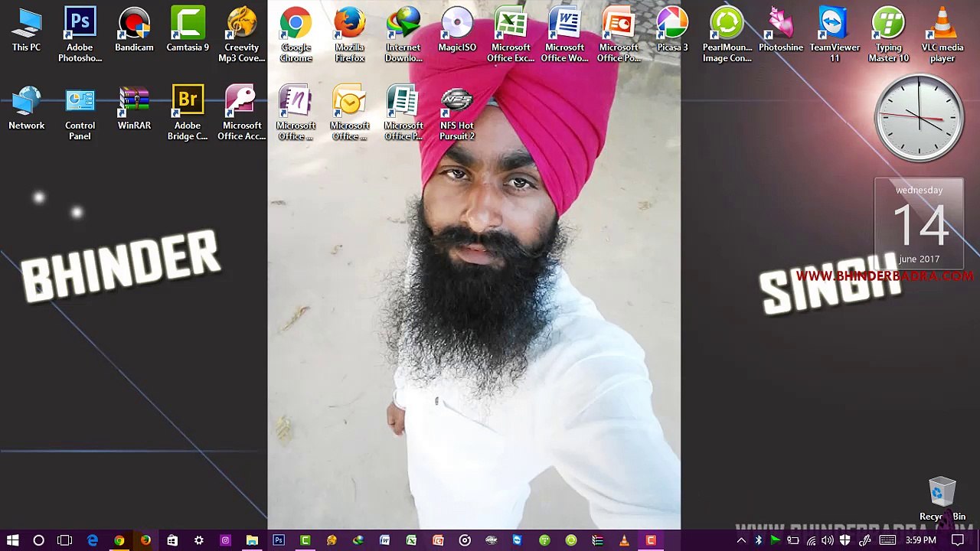980x551 pixels.
Task: Open the Windows Start menu
Action: pos(13,540)
